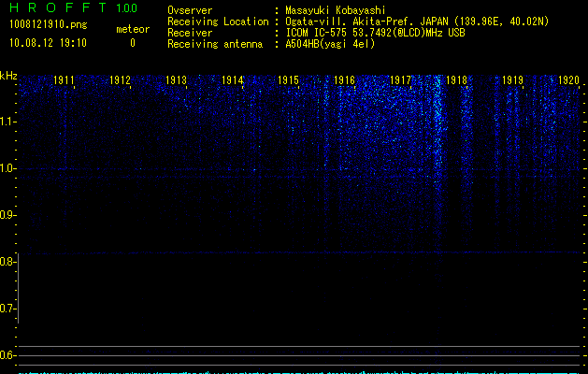Image resolution: width=588 pixels, height=374 pixels.
Task: Click the 1916 time marker
Action: coord(344,80)
